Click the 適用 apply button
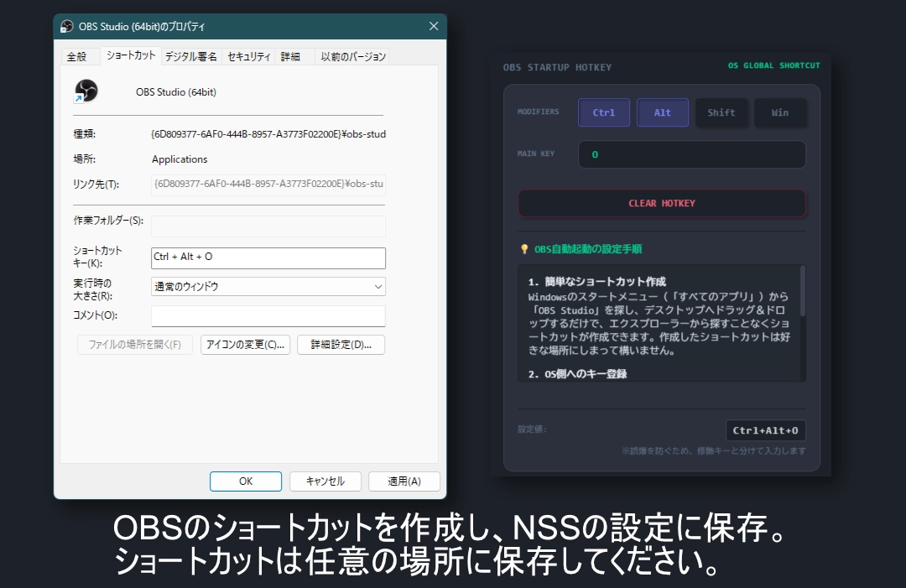Viewport: 906px width, 588px height. click(x=404, y=481)
